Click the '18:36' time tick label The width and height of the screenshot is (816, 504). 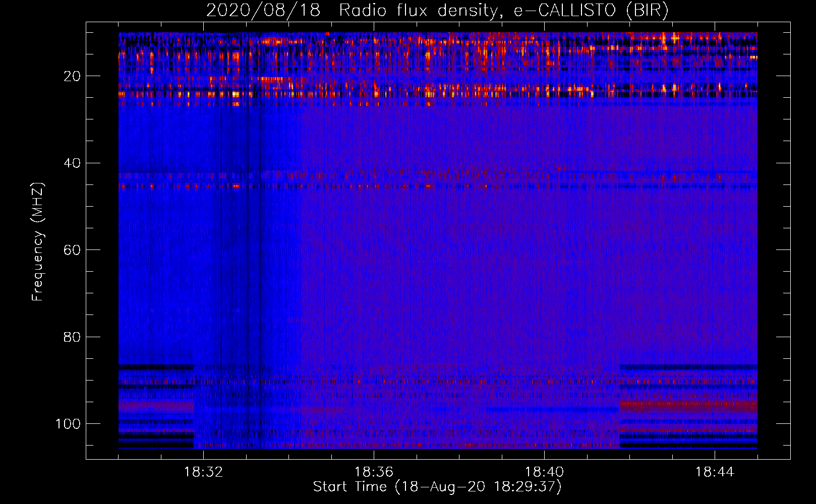click(374, 472)
